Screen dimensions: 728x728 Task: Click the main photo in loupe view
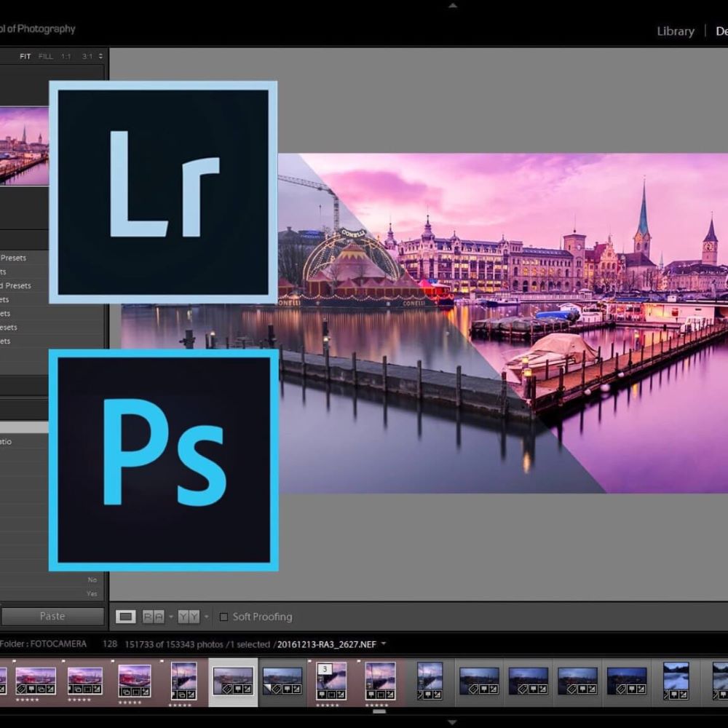(503, 323)
